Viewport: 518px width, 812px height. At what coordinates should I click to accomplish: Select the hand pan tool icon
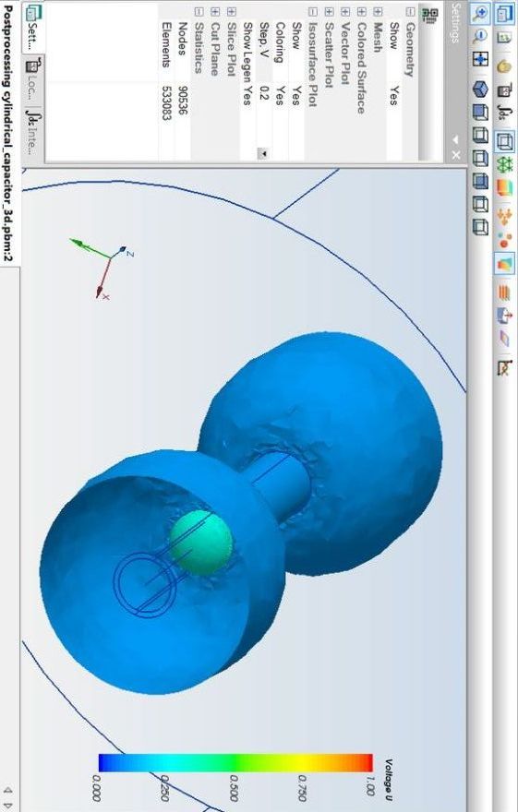coord(504,66)
